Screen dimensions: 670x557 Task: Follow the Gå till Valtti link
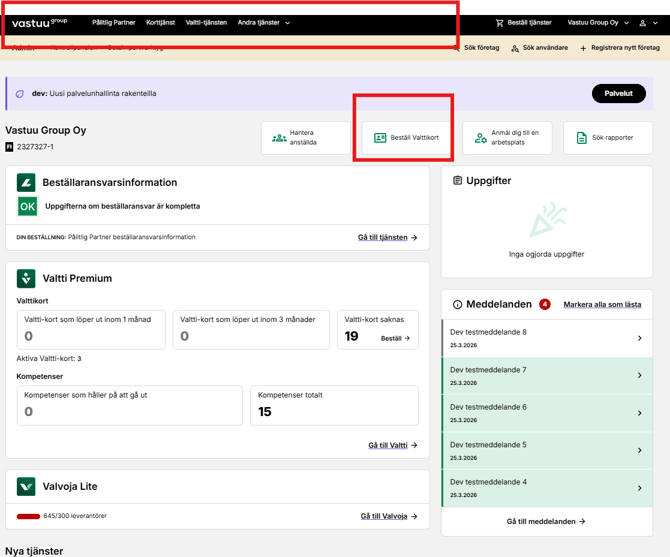393,446
